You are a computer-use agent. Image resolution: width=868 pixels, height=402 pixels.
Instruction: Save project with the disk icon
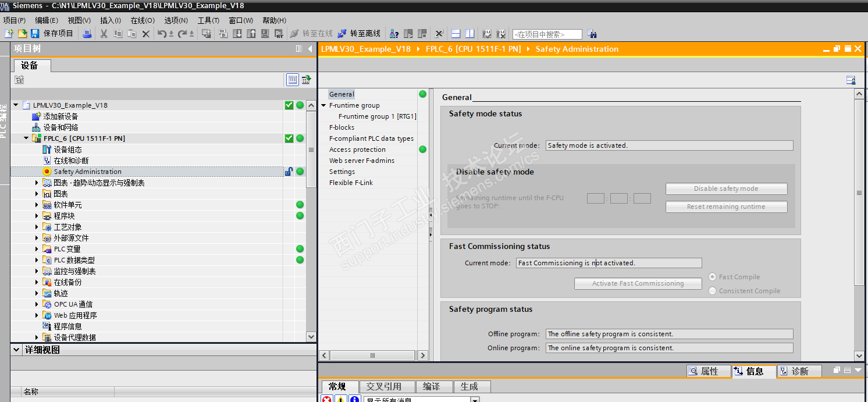tap(35, 34)
